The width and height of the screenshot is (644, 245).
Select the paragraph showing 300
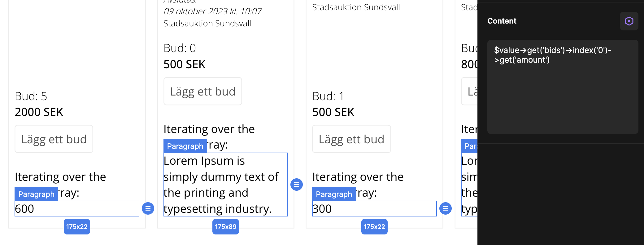374,209
